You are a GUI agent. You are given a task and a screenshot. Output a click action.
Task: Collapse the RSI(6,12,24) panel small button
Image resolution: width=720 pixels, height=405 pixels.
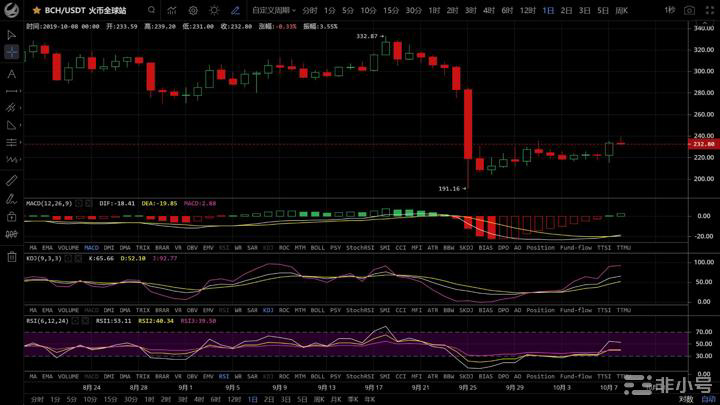[75, 321]
